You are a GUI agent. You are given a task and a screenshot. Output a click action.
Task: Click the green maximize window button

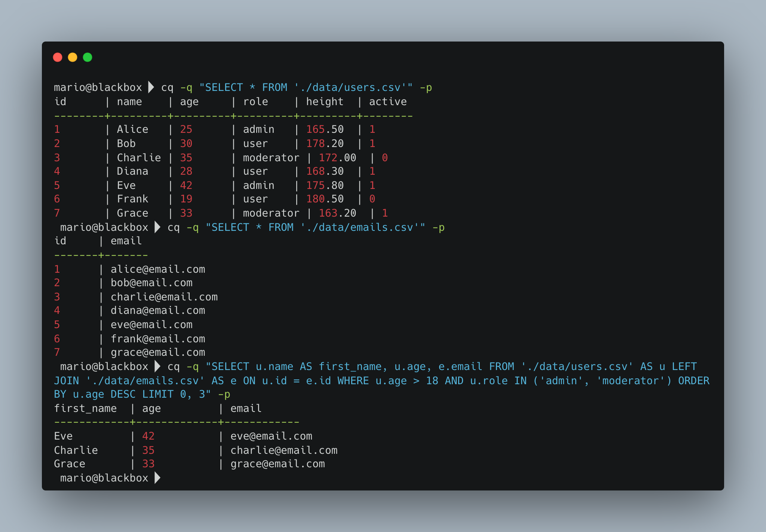click(88, 57)
